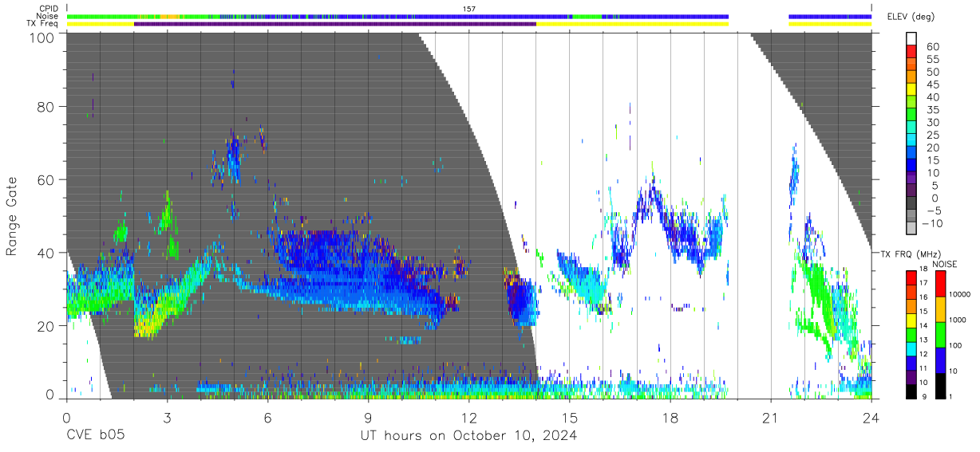Click the green 13–14 MHz TX FRQ swatch
This screenshot has height=452, width=980.
(x=911, y=335)
